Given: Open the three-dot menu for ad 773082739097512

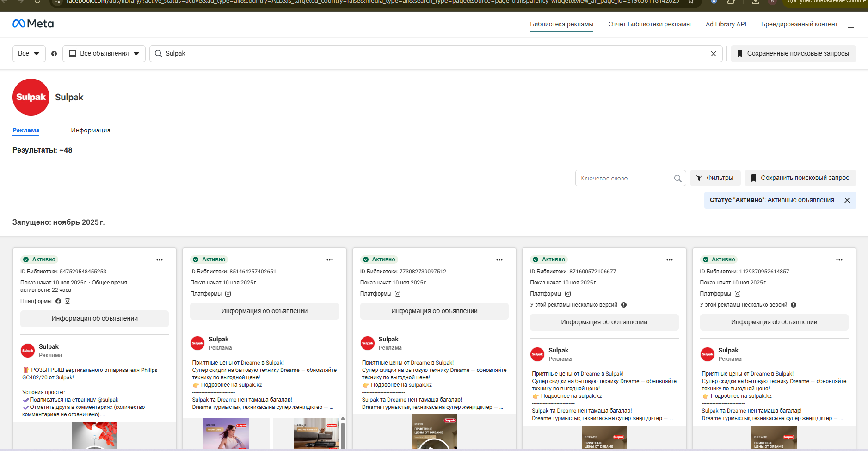Looking at the screenshot, I should point(499,260).
